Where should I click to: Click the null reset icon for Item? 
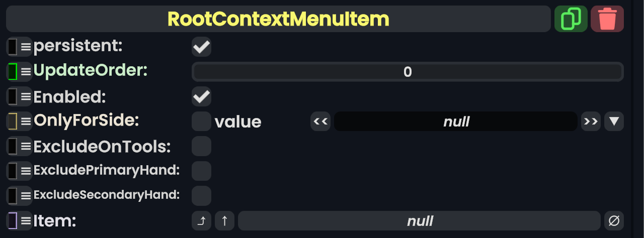coord(614,221)
